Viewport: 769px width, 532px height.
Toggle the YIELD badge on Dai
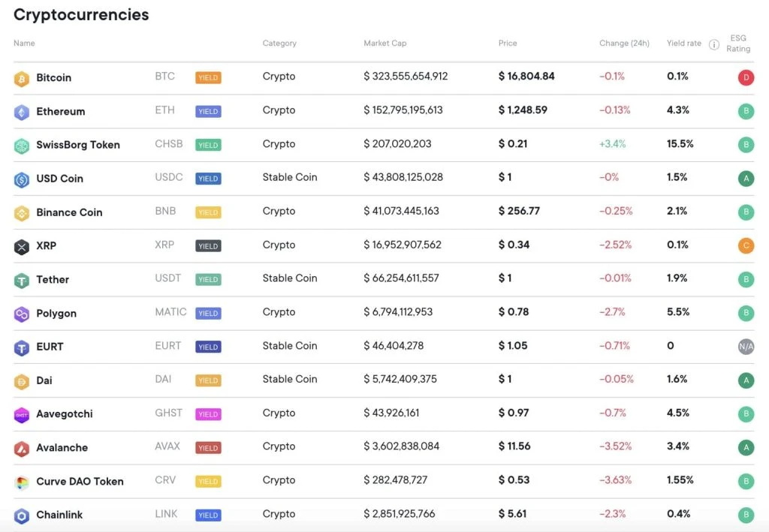[x=208, y=380]
